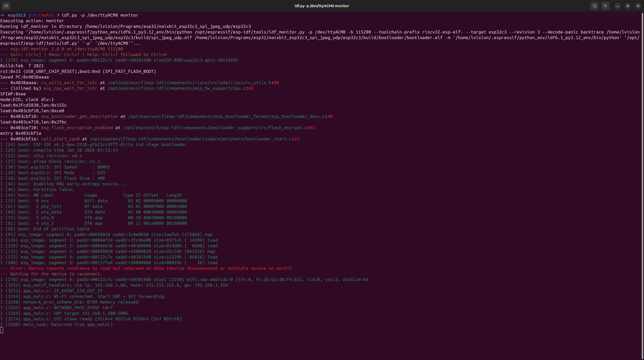Open the hamburger main menu

[x=605, y=6]
